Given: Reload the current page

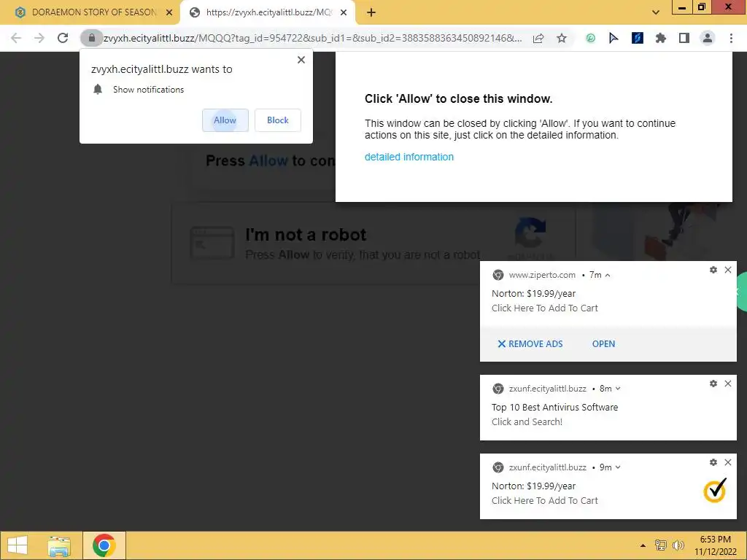Looking at the screenshot, I should [x=63, y=38].
